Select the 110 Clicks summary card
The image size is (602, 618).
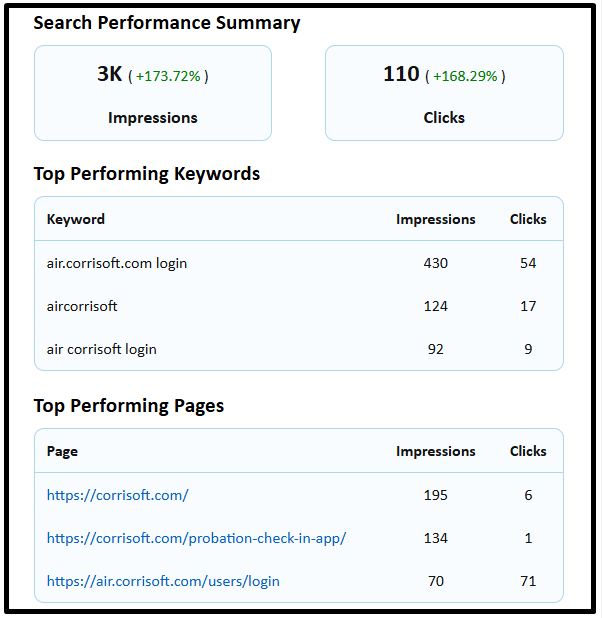pyautogui.click(x=444, y=93)
